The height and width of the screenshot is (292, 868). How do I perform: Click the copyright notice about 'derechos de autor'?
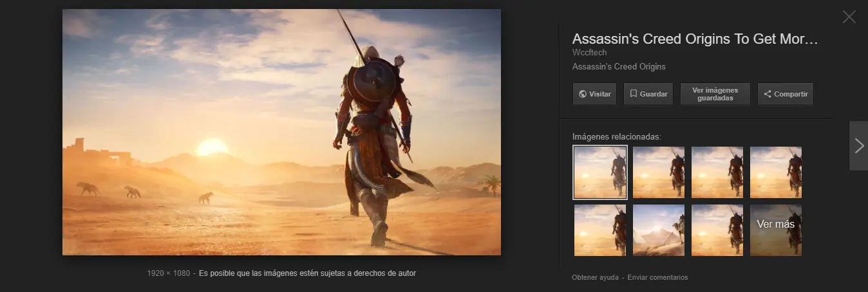point(308,273)
